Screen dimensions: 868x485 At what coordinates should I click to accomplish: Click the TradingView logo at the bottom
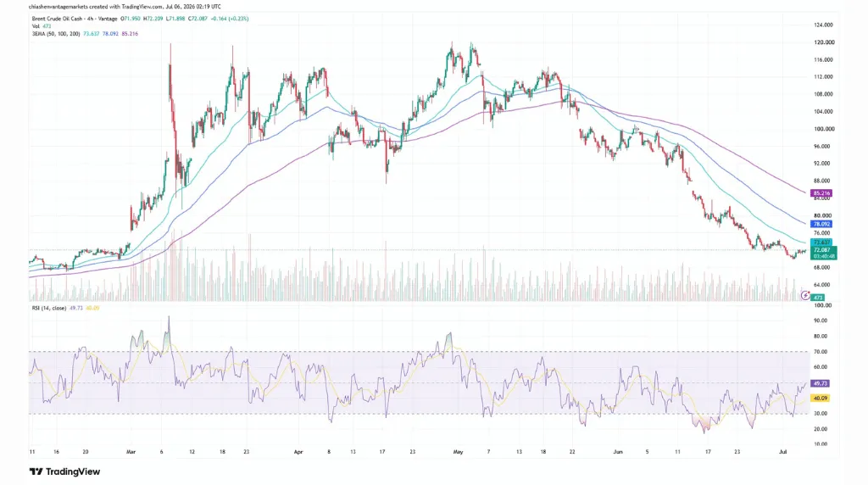(x=64, y=471)
